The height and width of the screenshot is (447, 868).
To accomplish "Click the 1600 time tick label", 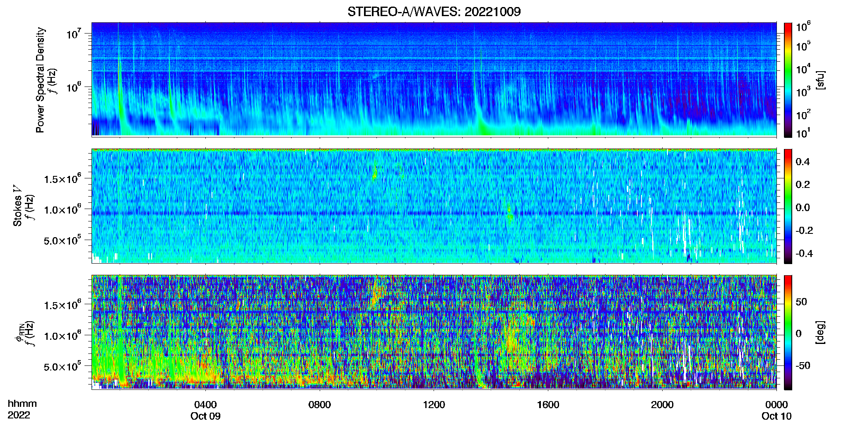I will (x=548, y=405).
